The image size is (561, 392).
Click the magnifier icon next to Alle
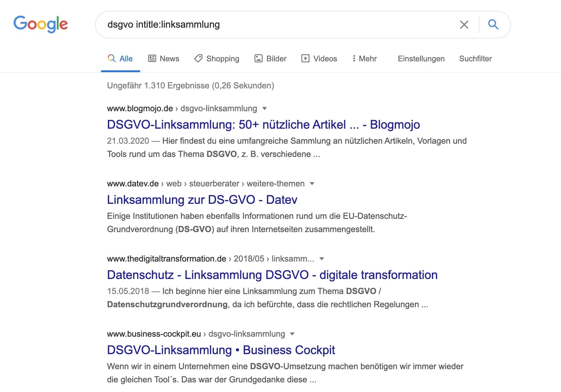[111, 58]
